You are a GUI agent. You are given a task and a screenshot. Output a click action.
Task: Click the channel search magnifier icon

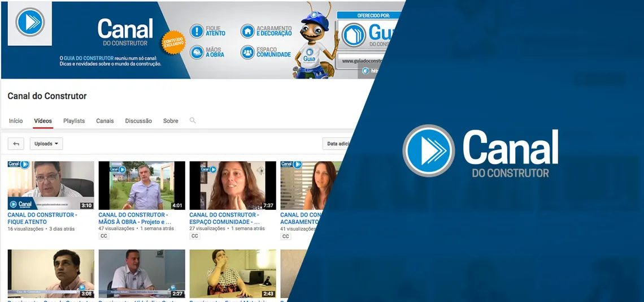coord(193,120)
